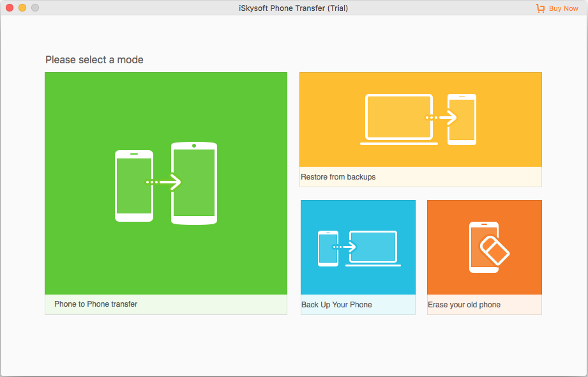Open the Phone to Phone transfer tile
This screenshot has height=377, width=588.
pos(166,194)
